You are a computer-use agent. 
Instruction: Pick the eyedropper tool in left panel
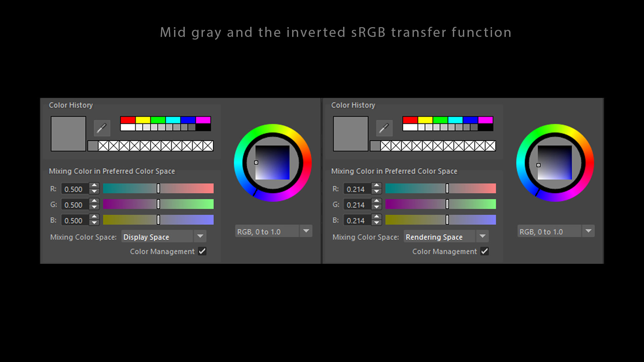(102, 128)
